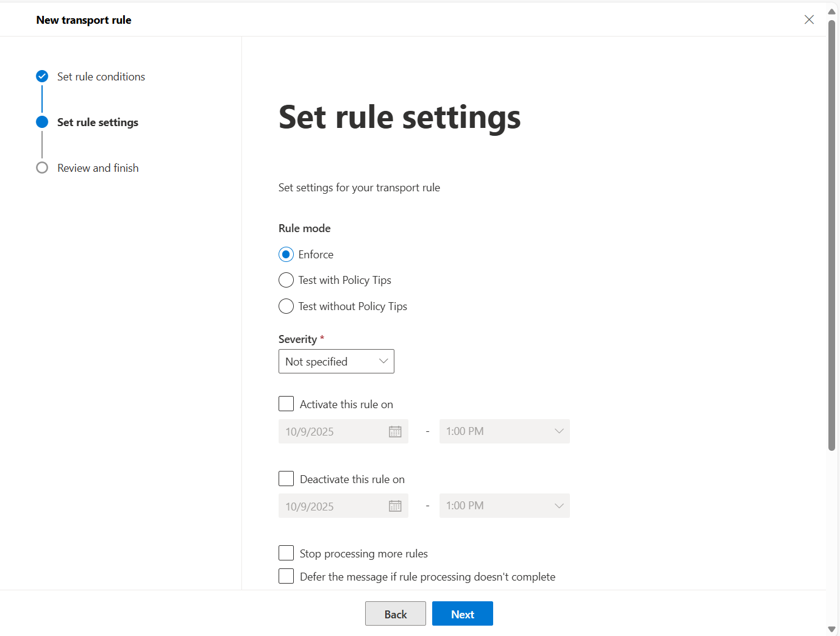Open the deactivation time dropdown
This screenshot has width=840, height=636.
(504, 506)
